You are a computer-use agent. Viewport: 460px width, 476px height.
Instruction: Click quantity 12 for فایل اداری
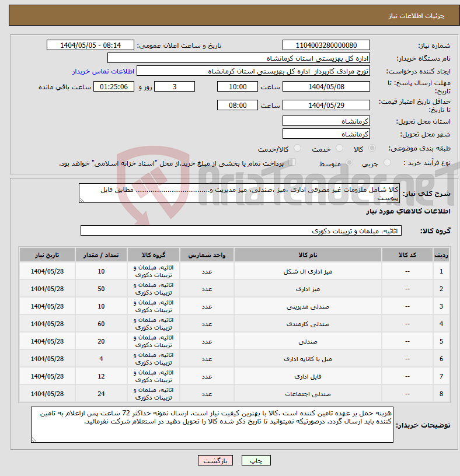coord(101,376)
